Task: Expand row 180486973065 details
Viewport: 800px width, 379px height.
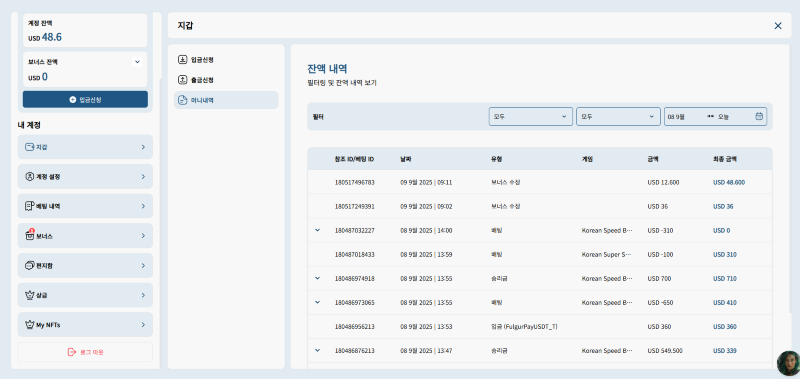Action: click(317, 302)
